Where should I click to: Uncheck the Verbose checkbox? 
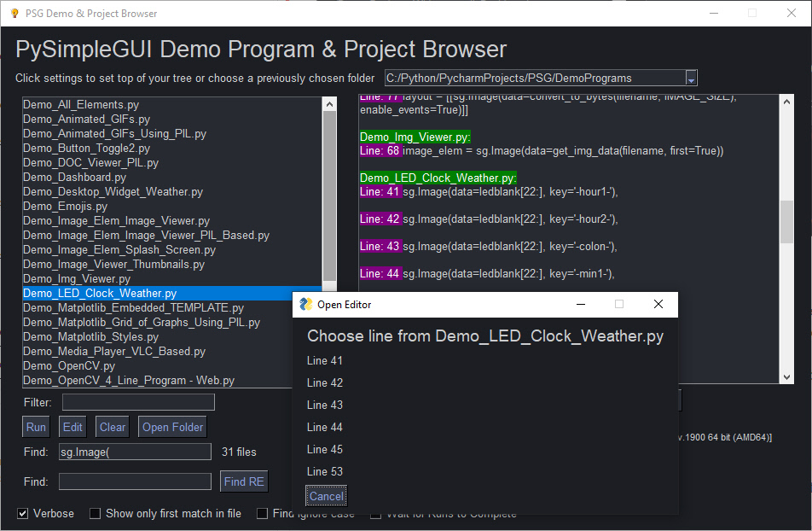[x=22, y=514]
